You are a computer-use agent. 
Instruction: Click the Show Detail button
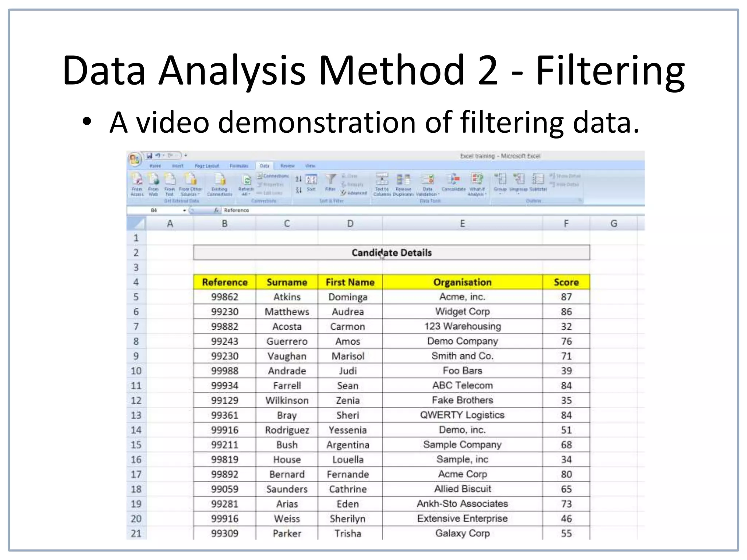pos(565,176)
